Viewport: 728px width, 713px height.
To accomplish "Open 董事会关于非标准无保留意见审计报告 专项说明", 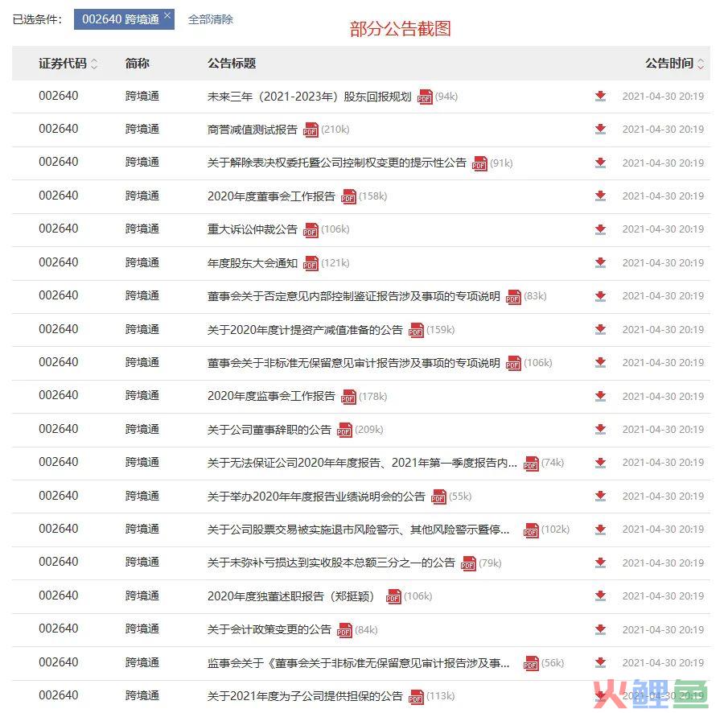I will pos(354,363).
